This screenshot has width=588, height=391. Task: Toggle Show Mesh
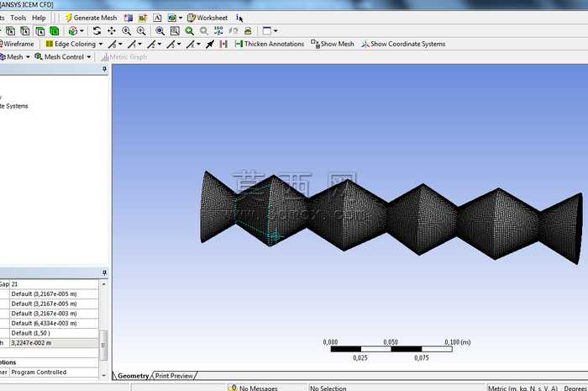333,44
